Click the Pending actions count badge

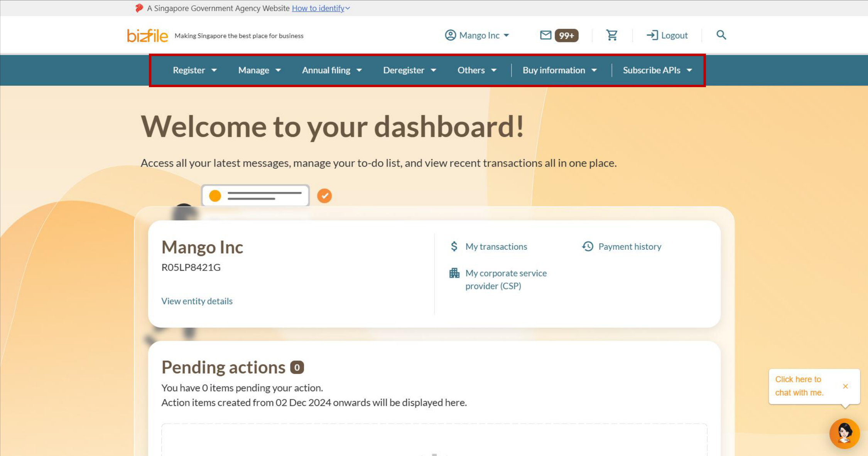297,367
